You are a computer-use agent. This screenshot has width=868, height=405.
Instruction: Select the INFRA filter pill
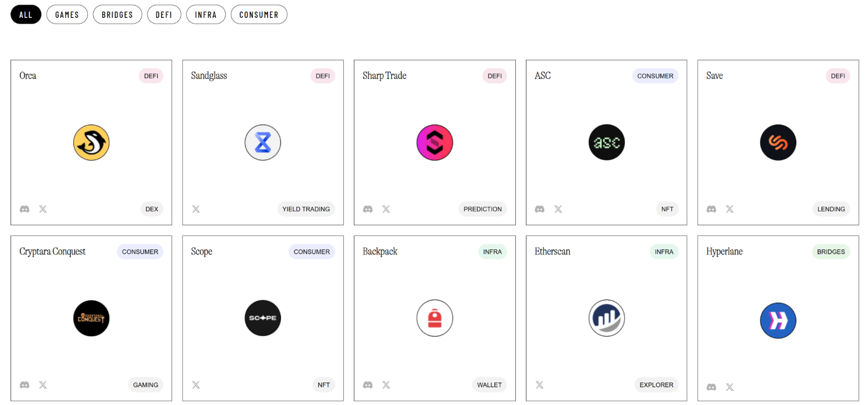click(x=206, y=15)
